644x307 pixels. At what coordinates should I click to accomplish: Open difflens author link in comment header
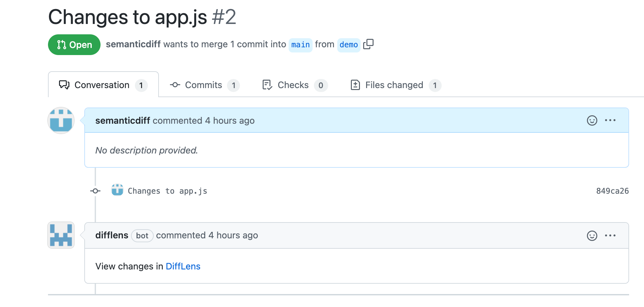112,235
